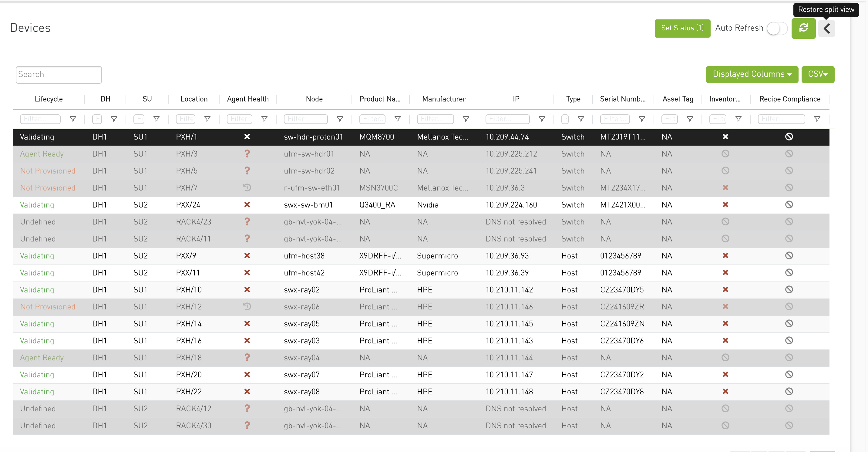Click the Restore split view chevron
This screenshot has height=452, width=868.
[826, 28]
